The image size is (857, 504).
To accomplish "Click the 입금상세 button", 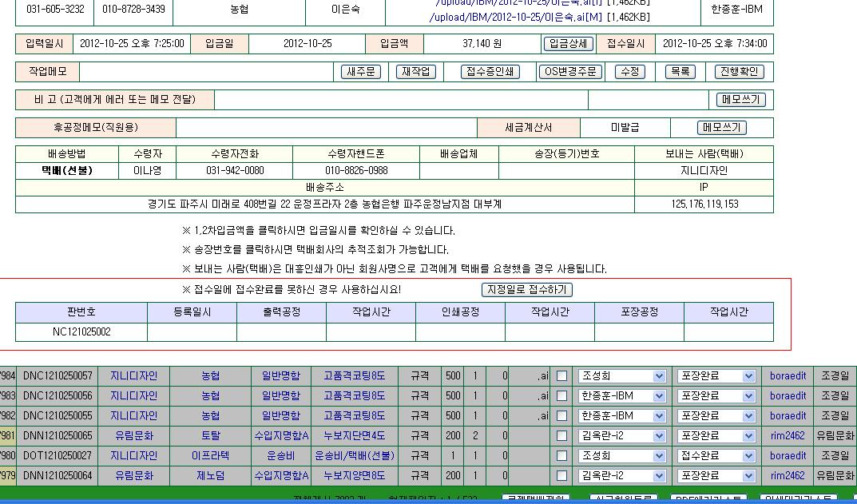I will [568, 44].
